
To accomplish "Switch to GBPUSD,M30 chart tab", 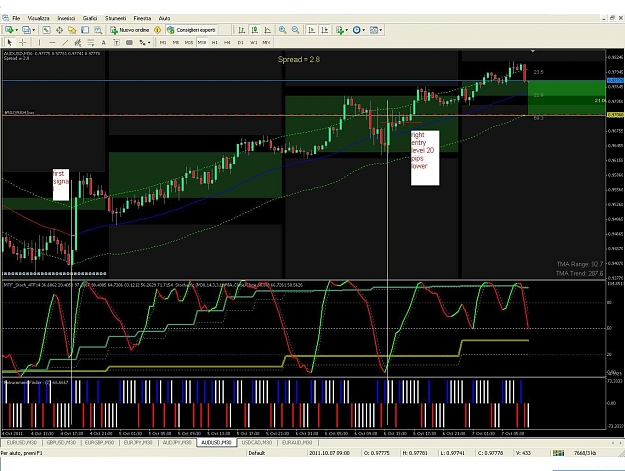I will [61, 443].
